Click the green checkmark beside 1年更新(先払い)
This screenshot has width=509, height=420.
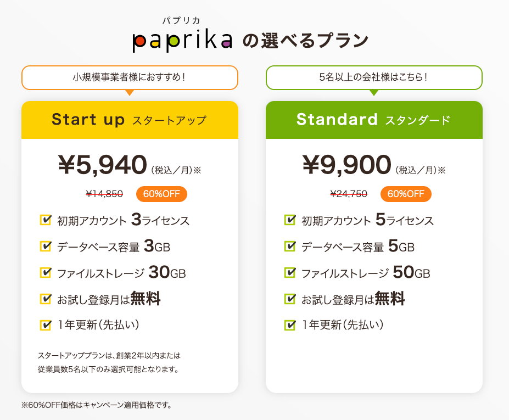point(290,325)
